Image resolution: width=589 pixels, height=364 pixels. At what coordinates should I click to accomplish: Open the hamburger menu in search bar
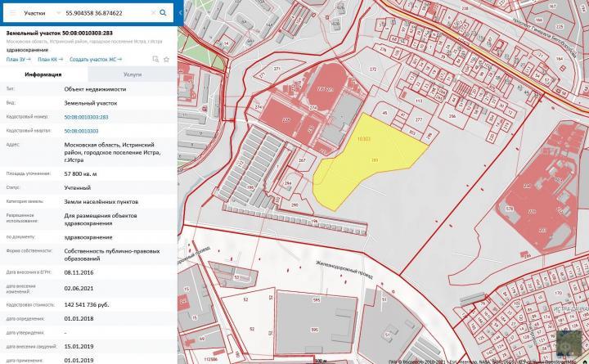point(11,13)
